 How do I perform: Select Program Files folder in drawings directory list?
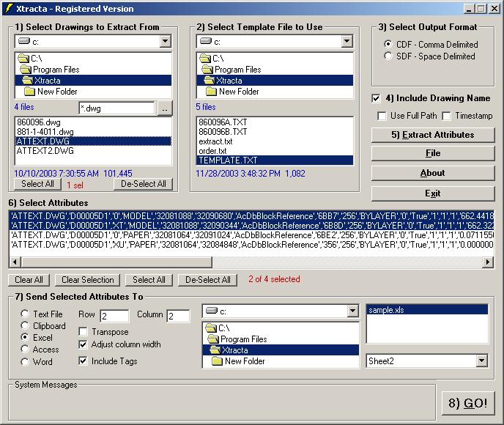93,70
